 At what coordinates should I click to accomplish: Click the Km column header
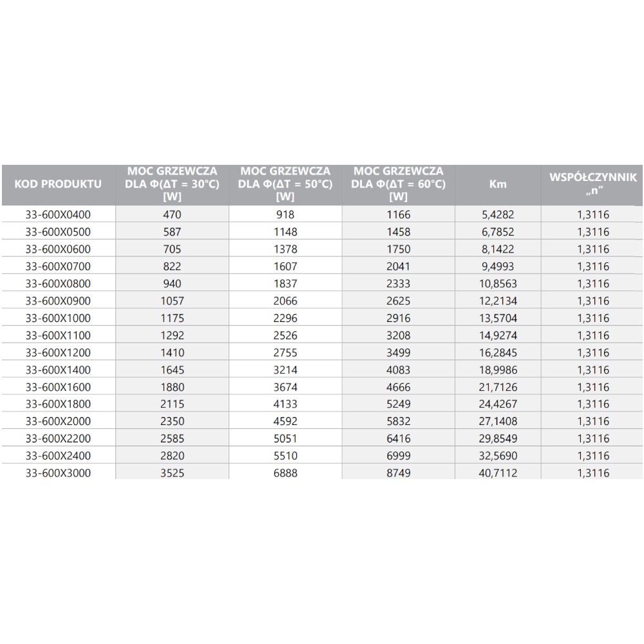[x=498, y=184]
